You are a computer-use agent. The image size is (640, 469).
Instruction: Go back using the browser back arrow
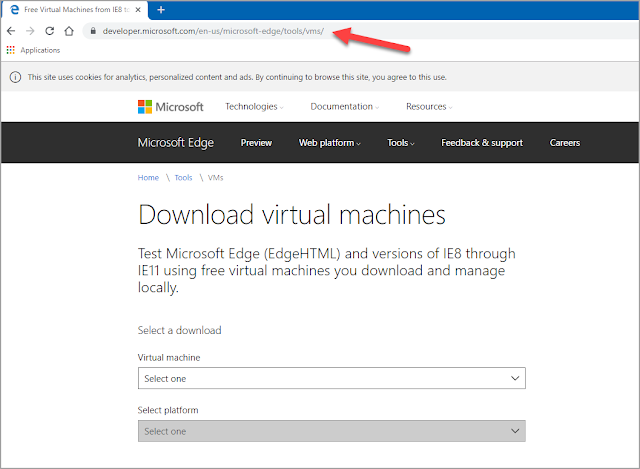tap(11, 31)
